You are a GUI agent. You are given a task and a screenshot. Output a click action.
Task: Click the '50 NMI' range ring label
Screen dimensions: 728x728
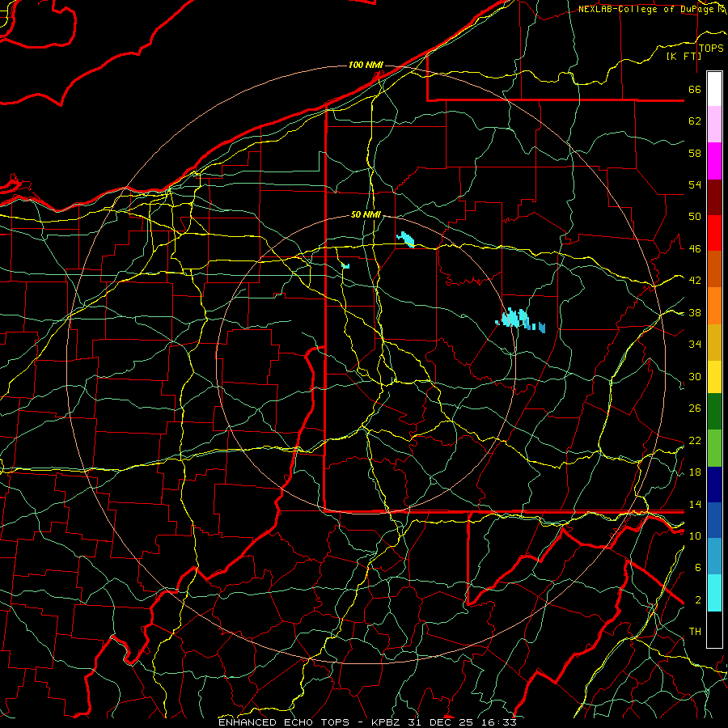pyautogui.click(x=366, y=214)
